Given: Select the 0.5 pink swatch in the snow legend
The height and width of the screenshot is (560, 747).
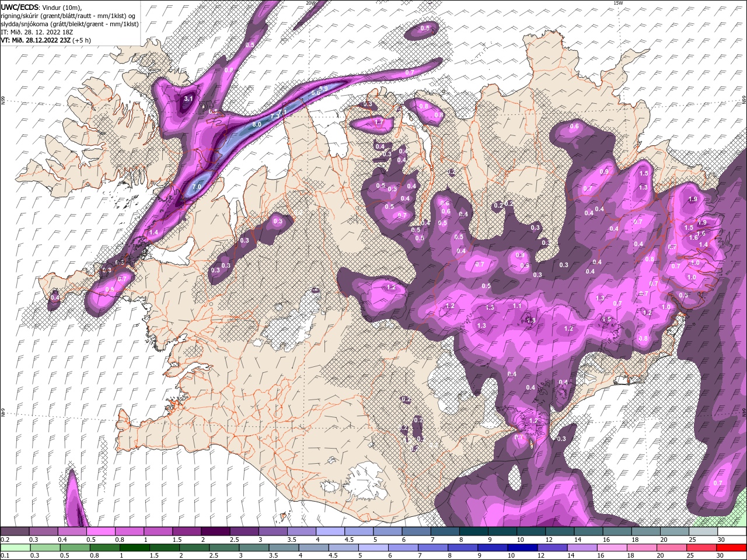Looking at the screenshot, I should 101,531.
